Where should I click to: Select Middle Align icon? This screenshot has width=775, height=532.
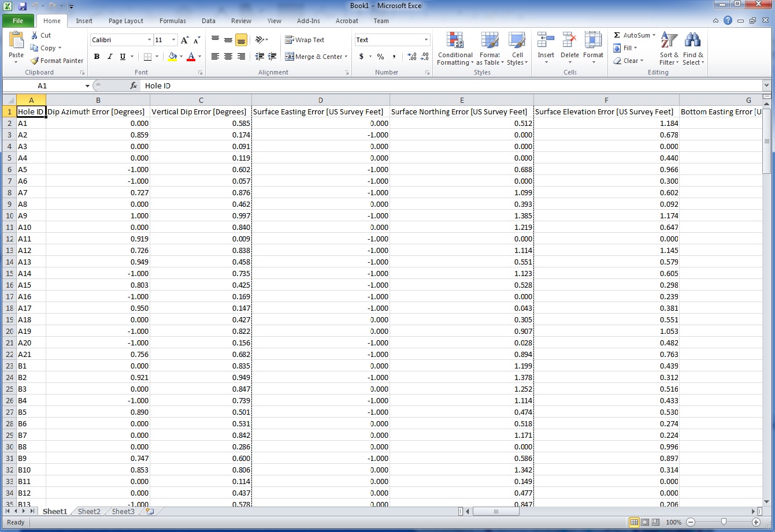coord(228,40)
